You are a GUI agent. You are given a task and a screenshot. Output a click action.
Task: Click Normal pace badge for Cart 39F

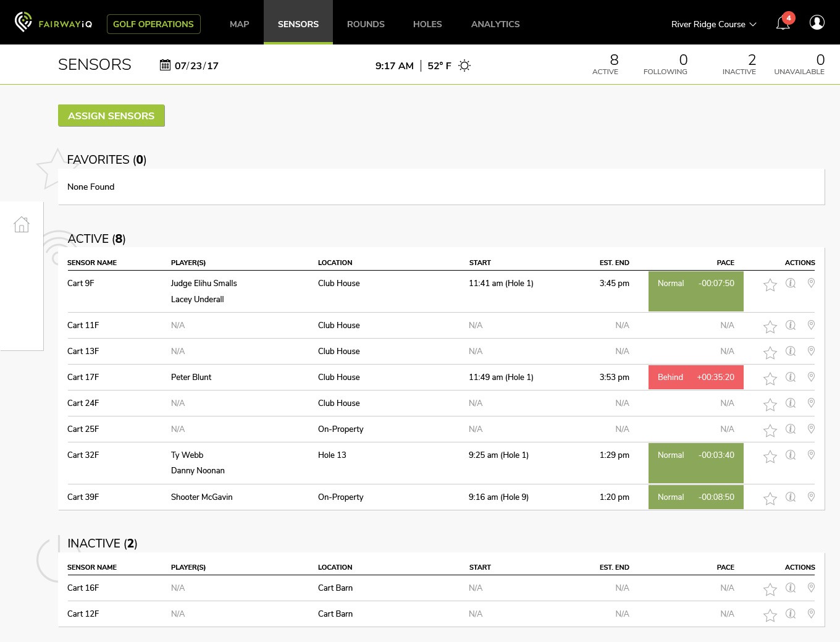pyautogui.click(x=696, y=497)
